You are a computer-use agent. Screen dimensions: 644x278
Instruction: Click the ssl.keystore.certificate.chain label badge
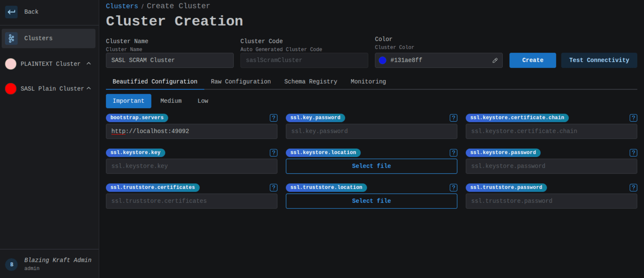click(517, 118)
